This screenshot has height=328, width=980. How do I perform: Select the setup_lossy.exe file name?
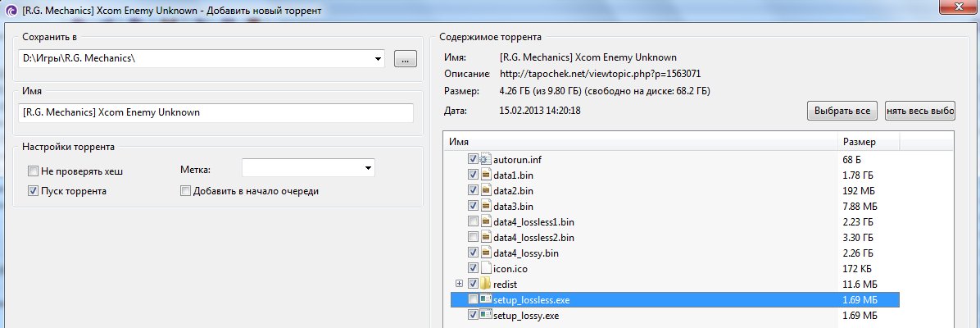pos(525,315)
